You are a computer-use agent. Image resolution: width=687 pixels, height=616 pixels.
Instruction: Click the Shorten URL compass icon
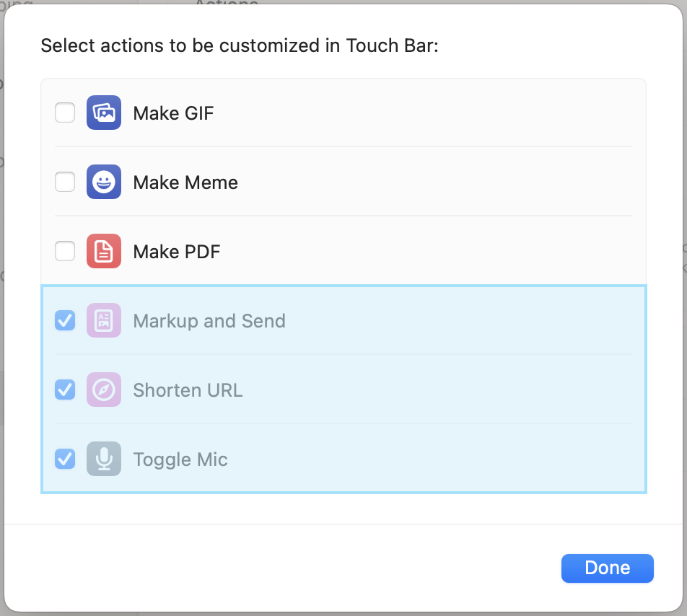coord(104,390)
